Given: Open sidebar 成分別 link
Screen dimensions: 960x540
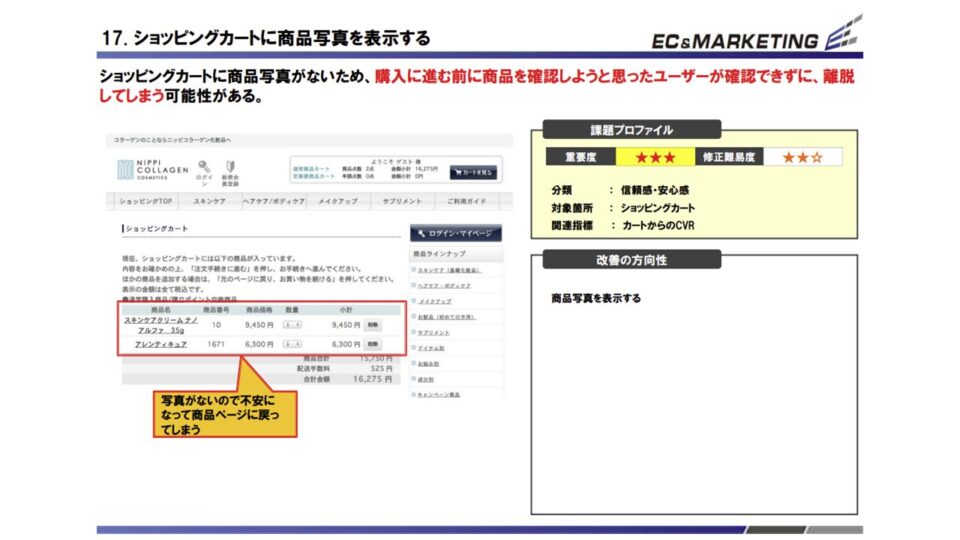Looking at the screenshot, I should [426, 380].
